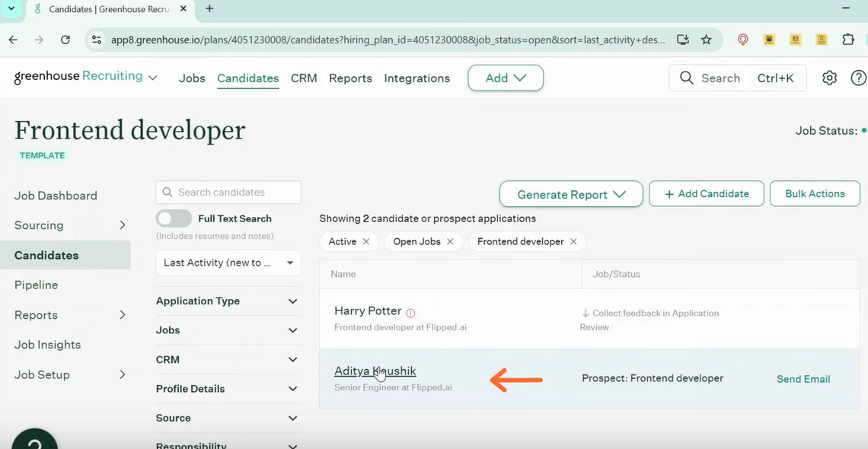Viewport: 868px width, 449px height.
Task: Click the global Search Ctrl+K box
Action: pyautogui.click(x=738, y=78)
